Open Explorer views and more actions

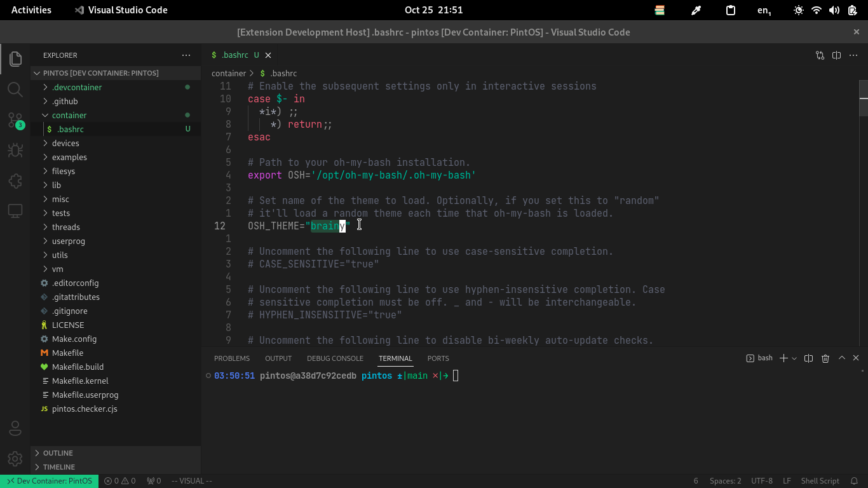(186, 55)
